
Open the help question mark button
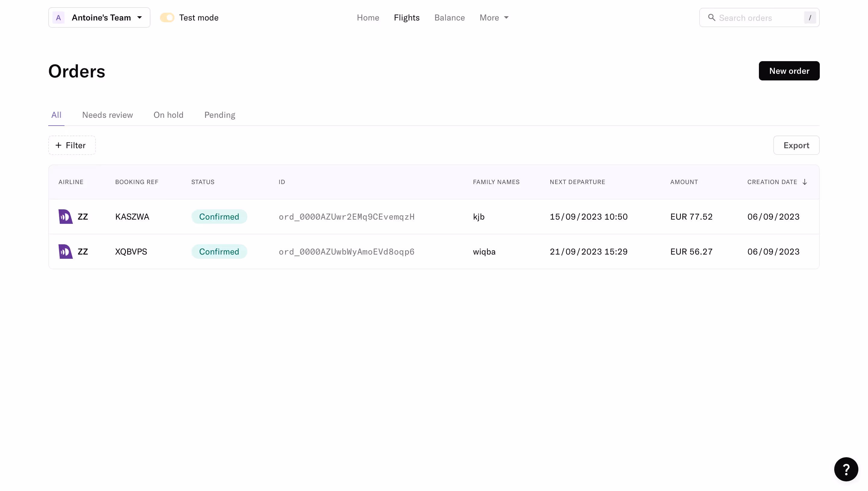click(x=846, y=469)
